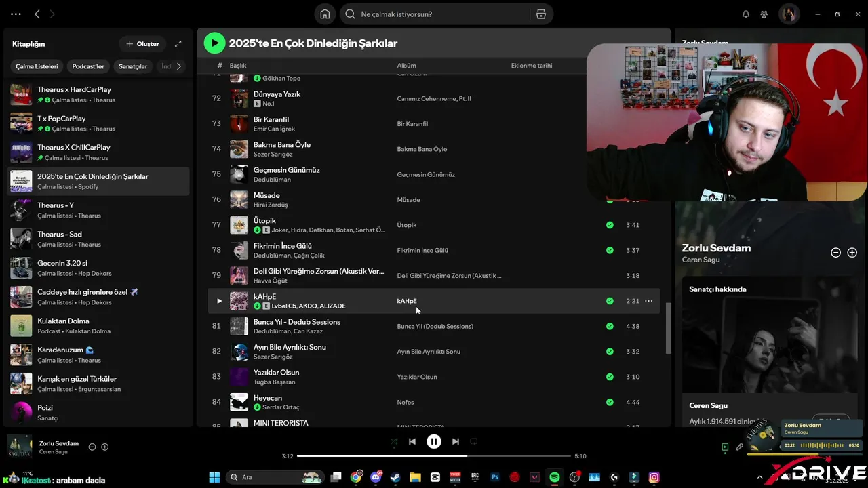This screenshot has height=488, width=868.
Task: Open Nefes album link for Heyecan
Action: click(406, 403)
